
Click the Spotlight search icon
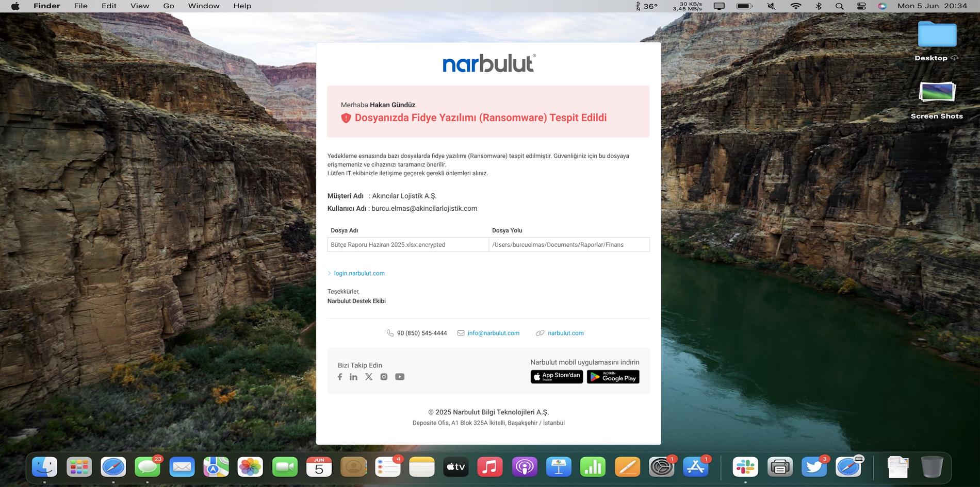click(839, 6)
